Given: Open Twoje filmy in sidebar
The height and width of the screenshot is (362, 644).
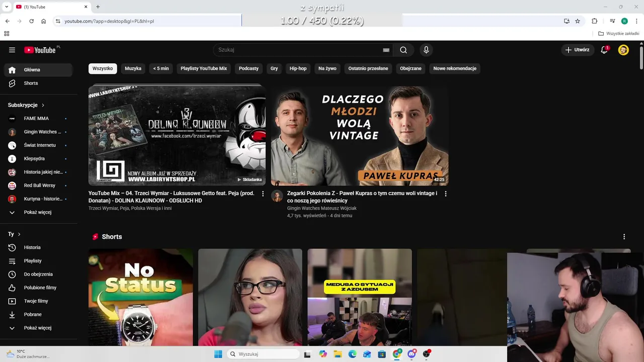Looking at the screenshot, I should pos(38,301).
